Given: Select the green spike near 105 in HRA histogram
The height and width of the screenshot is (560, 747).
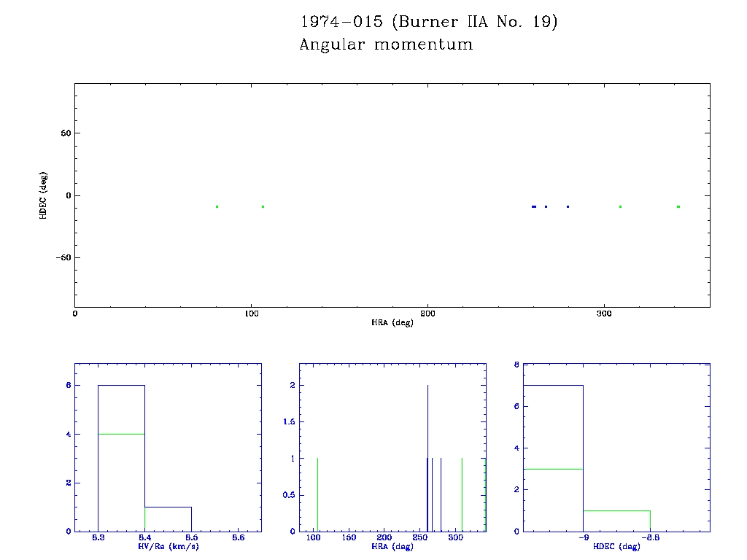Looking at the screenshot, I should click(317, 496).
